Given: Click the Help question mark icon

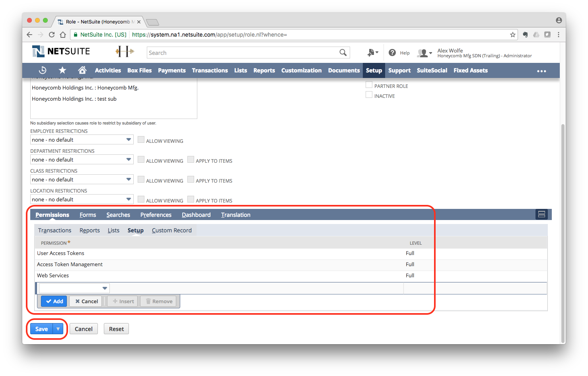Looking at the screenshot, I should pos(392,53).
